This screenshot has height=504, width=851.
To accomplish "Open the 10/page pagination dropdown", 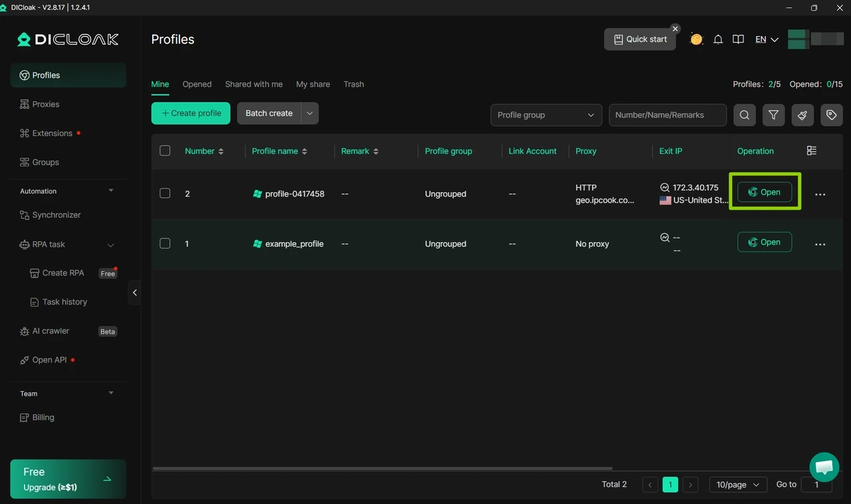I will coord(737,485).
